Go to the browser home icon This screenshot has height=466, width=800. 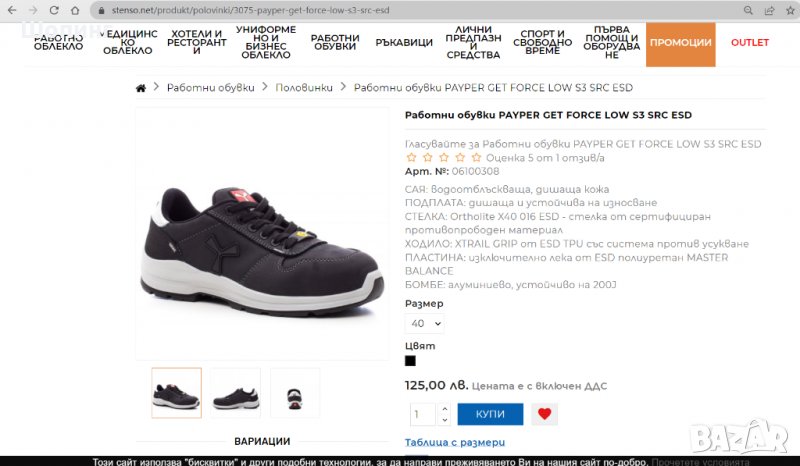coord(75,10)
